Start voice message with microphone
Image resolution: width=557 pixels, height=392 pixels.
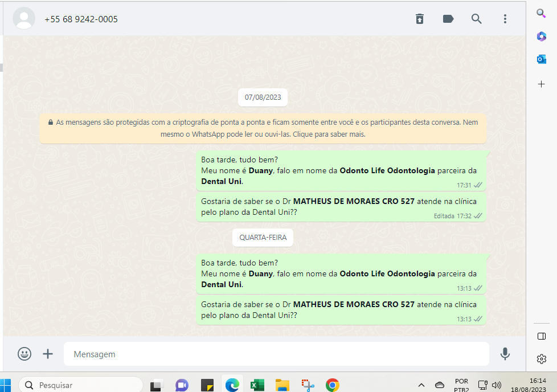(x=505, y=354)
